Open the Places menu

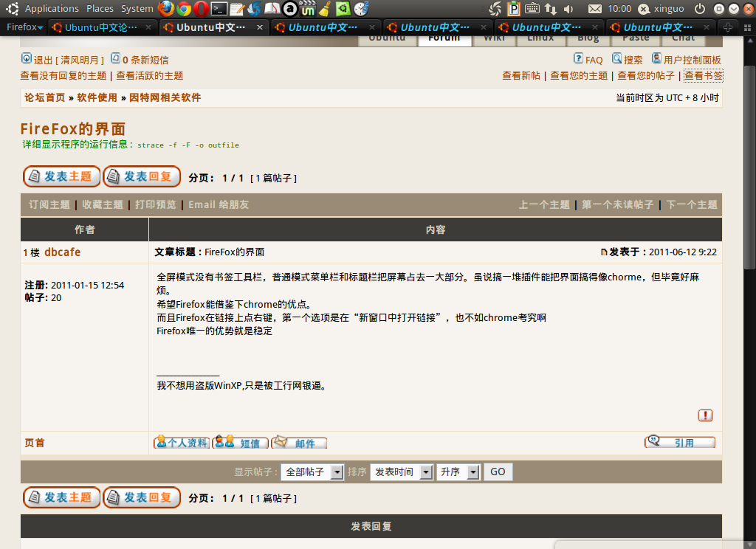[100, 9]
